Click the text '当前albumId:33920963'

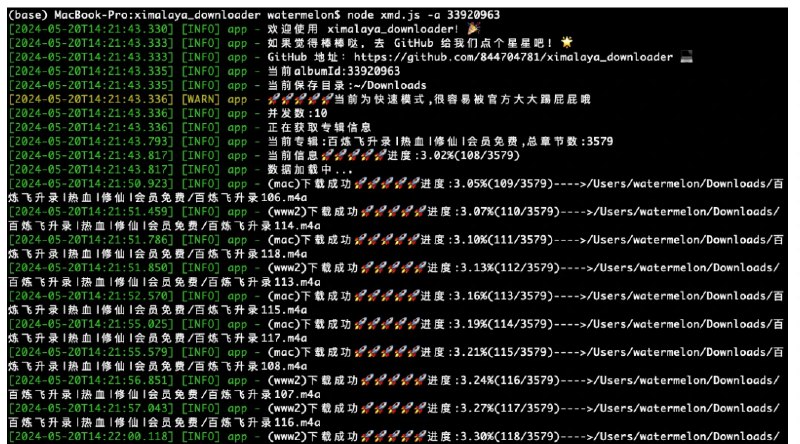click(x=334, y=71)
